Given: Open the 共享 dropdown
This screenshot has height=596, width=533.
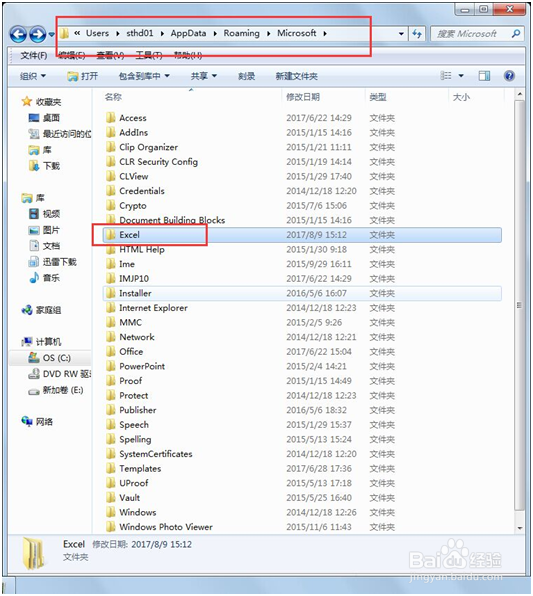Looking at the screenshot, I should point(204,76).
